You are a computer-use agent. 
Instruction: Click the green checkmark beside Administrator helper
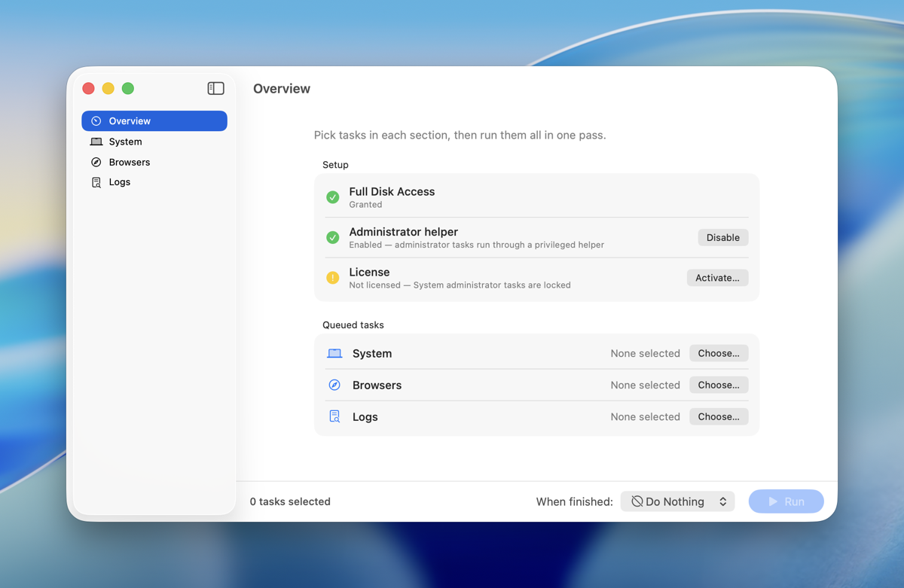pyautogui.click(x=332, y=237)
